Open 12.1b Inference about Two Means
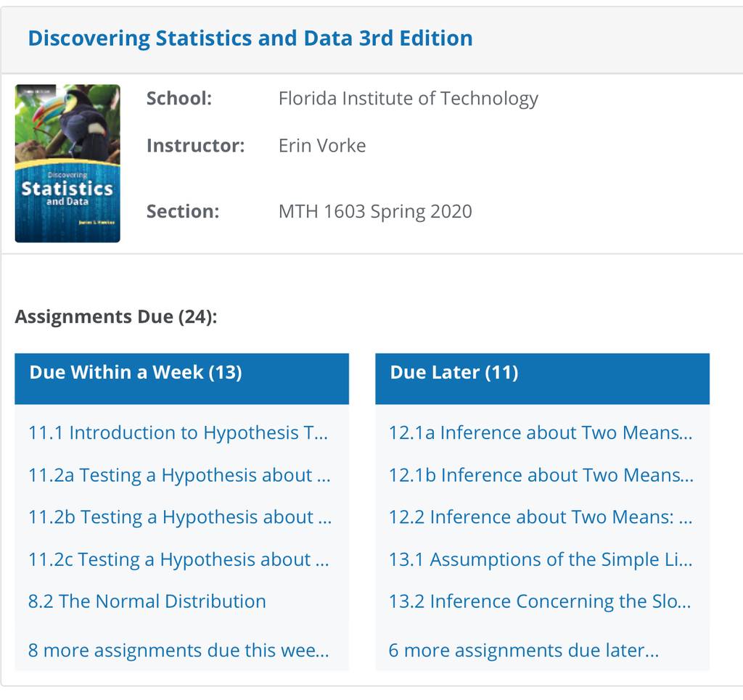The width and height of the screenshot is (743, 700). tap(541, 475)
